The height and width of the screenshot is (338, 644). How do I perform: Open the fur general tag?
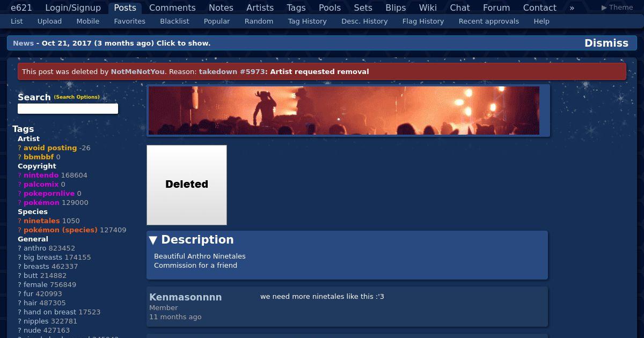point(28,294)
